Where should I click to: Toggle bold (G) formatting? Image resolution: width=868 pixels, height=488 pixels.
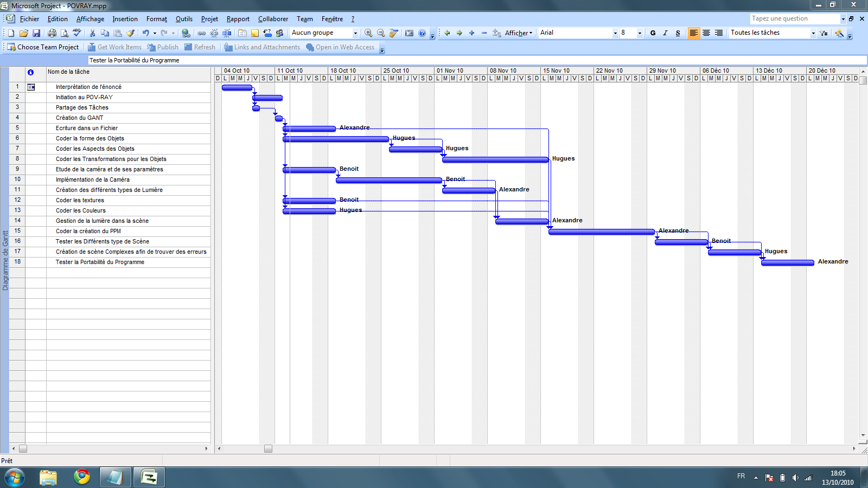[653, 33]
